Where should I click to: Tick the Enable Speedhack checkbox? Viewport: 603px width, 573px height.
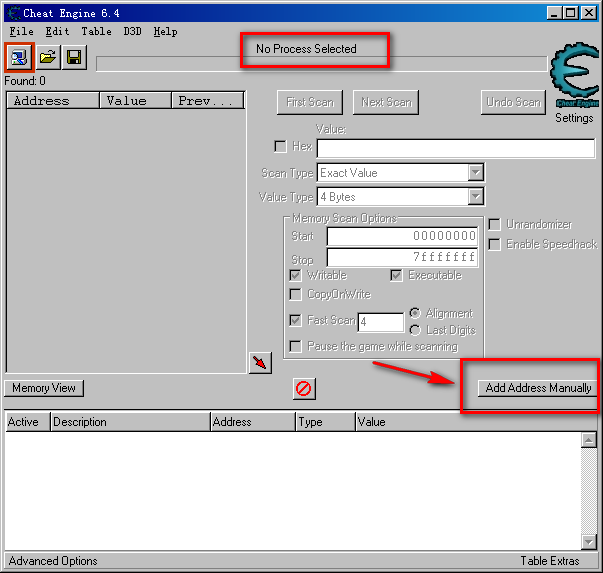[495, 244]
